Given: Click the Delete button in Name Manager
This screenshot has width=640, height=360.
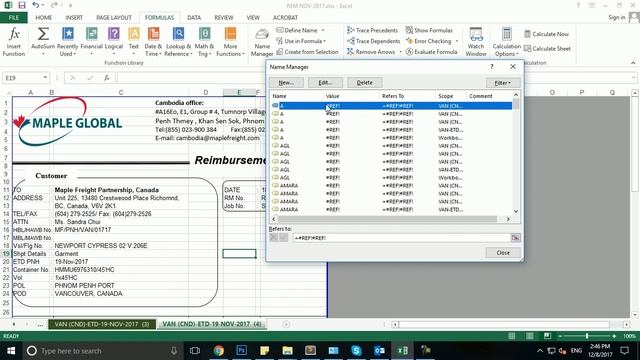Looking at the screenshot, I should pyautogui.click(x=364, y=82).
